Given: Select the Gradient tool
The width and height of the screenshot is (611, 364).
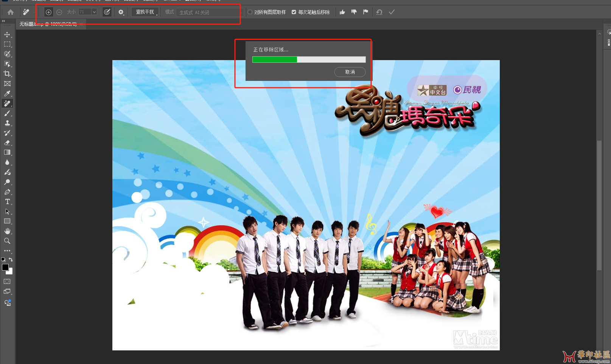Looking at the screenshot, I should coord(7,152).
